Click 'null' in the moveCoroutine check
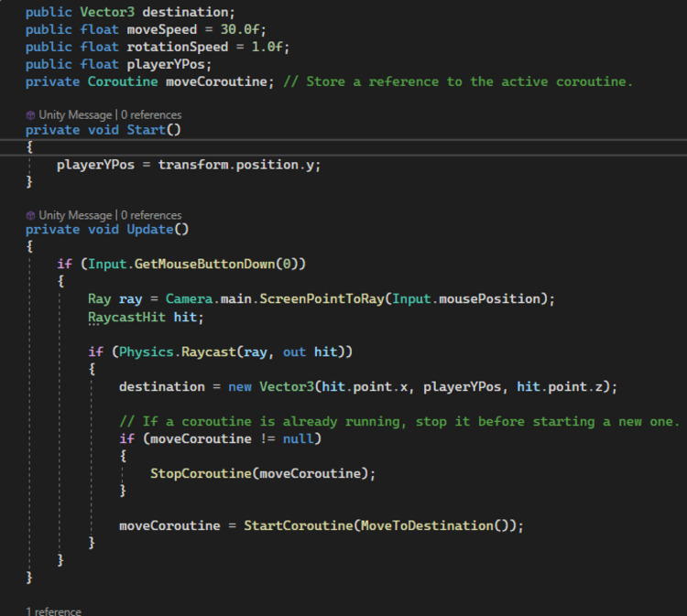 [x=298, y=438]
